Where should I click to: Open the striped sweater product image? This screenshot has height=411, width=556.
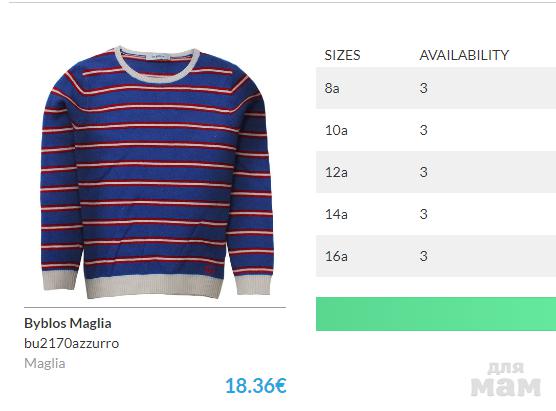coord(157,172)
